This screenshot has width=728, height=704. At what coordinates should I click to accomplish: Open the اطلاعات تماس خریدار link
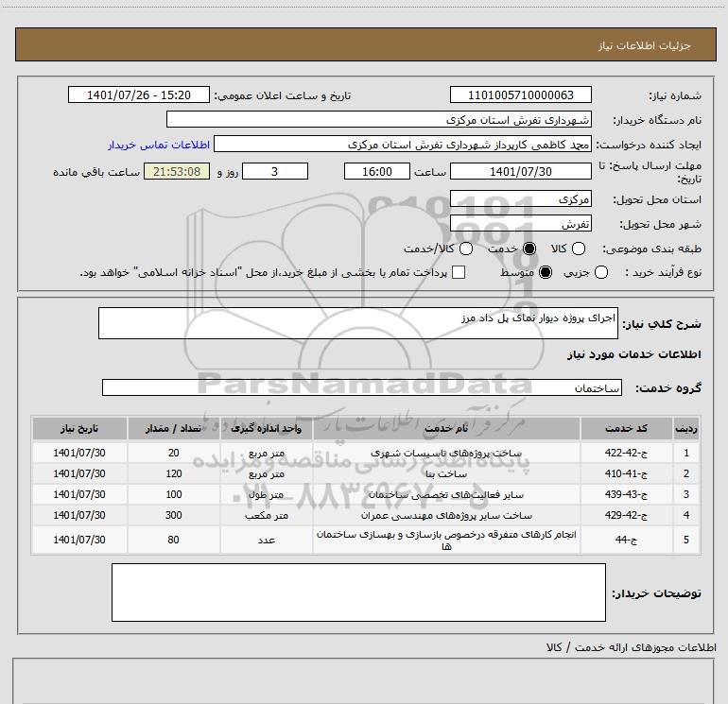tap(159, 145)
